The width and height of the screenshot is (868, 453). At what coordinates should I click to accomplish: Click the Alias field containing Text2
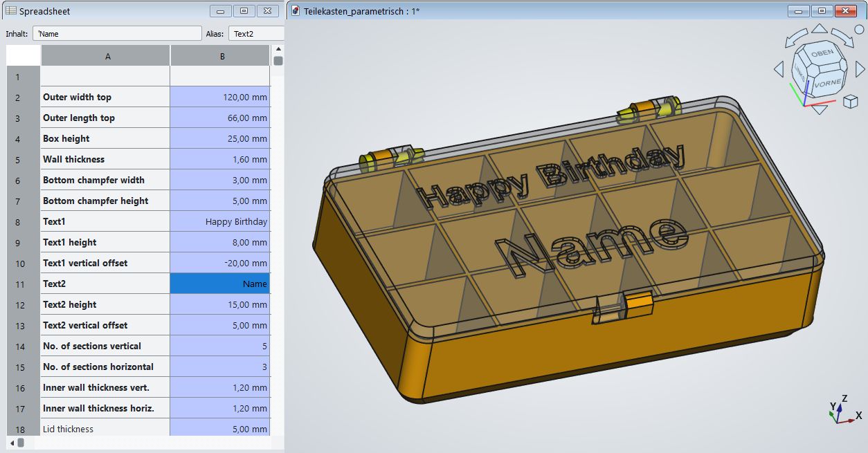click(256, 33)
